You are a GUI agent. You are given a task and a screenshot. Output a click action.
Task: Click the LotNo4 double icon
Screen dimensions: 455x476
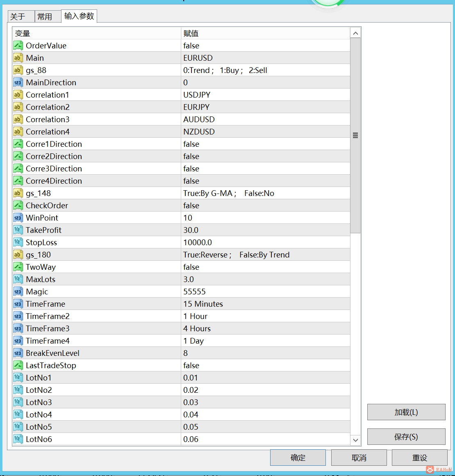pos(18,415)
